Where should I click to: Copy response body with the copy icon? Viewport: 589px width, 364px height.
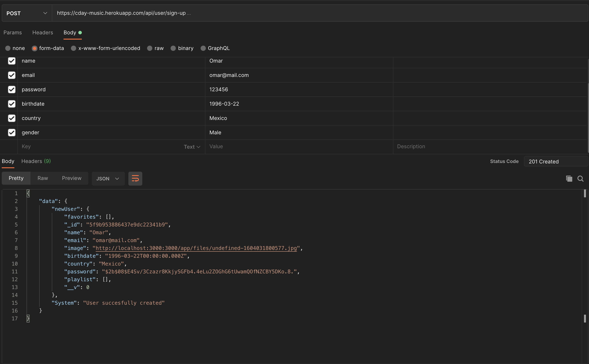pyautogui.click(x=569, y=179)
